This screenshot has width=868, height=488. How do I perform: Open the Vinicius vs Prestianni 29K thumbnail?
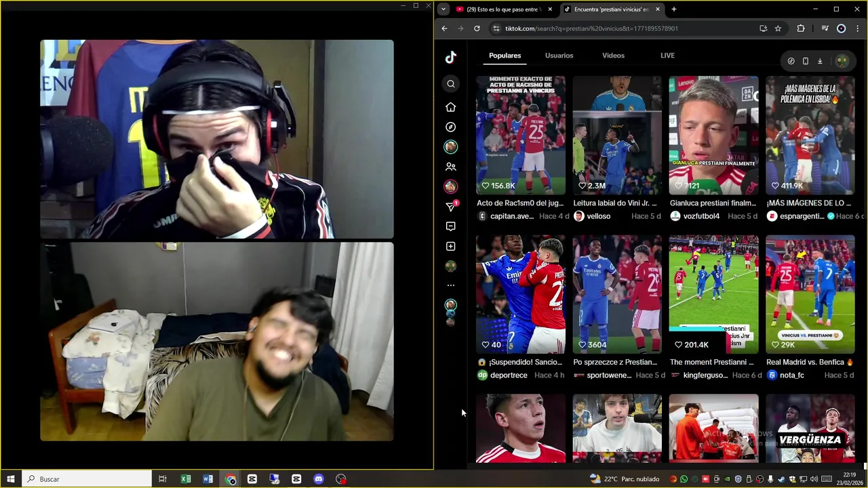click(810, 294)
